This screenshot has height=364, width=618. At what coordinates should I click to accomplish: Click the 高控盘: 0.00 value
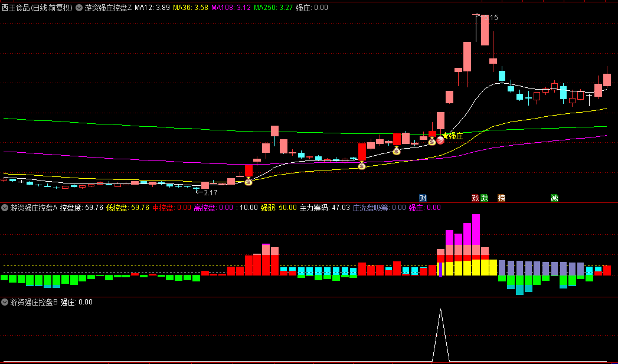tap(213, 208)
